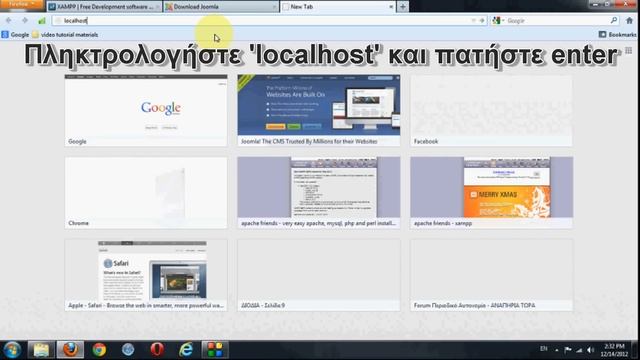
Task: Open the video tutorial materials bookmark folder
Action: point(65,35)
